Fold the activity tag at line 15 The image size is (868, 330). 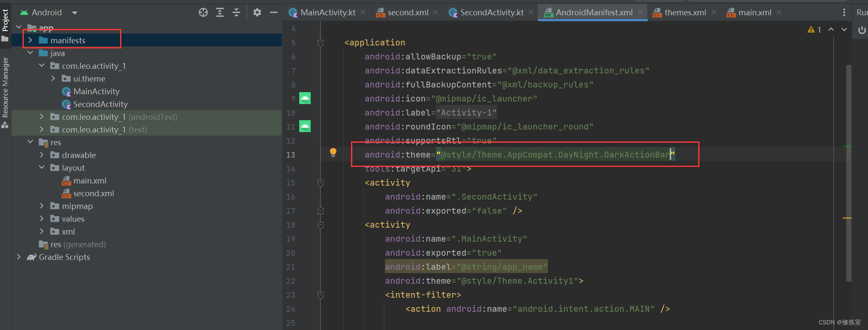(x=321, y=183)
